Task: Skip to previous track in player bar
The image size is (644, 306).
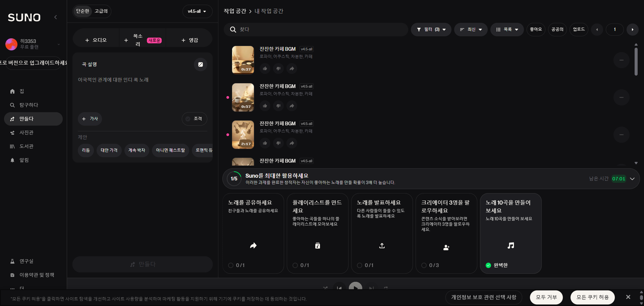Action: click(339, 288)
